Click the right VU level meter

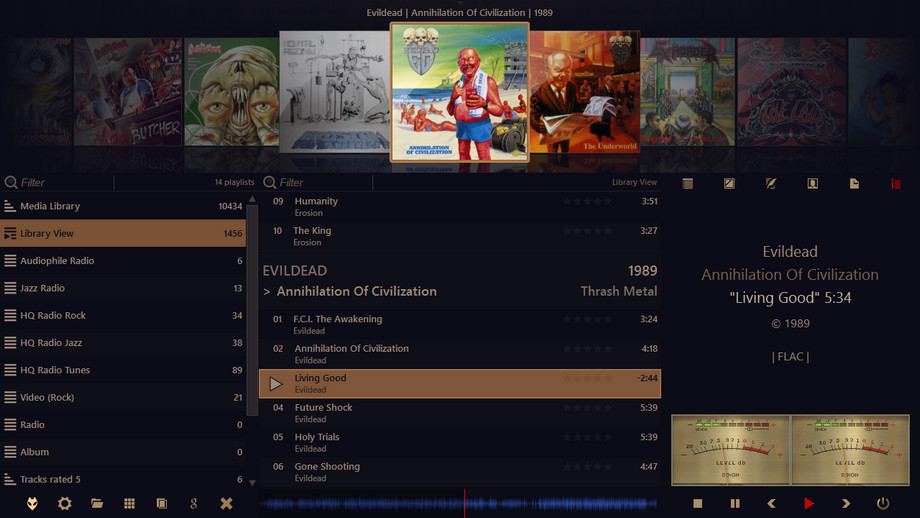click(x=850, y=450)
